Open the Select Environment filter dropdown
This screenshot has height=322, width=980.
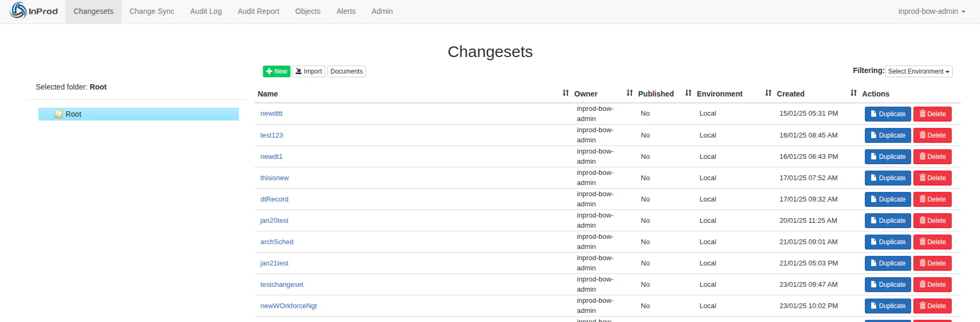[x=919, y=71]
